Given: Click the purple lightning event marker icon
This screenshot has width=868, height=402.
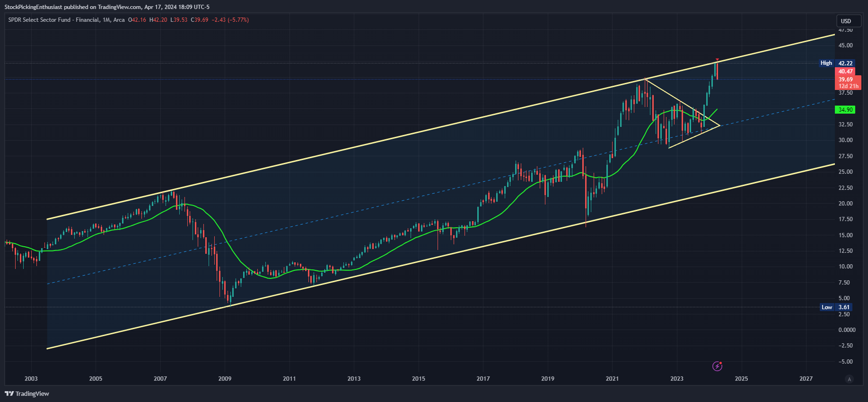Looking at the screenshot, I should (718, 366).
